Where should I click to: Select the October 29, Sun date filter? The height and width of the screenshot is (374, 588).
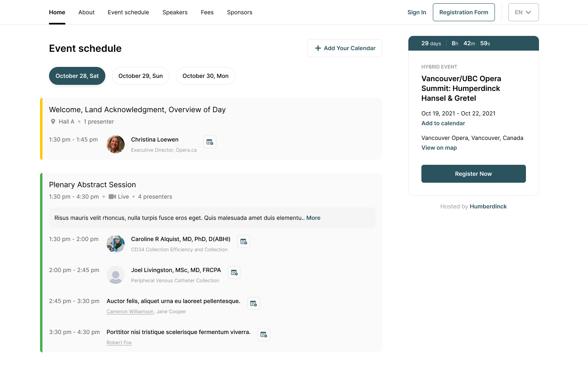[x=140, y=75]
